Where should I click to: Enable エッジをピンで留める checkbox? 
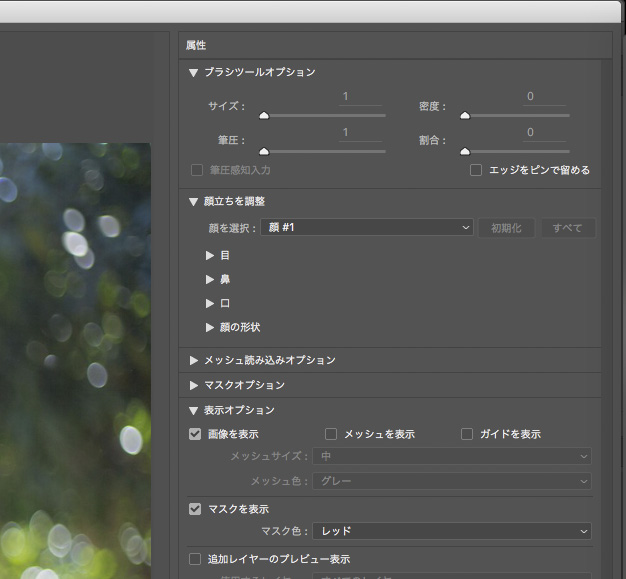point(476,170)
